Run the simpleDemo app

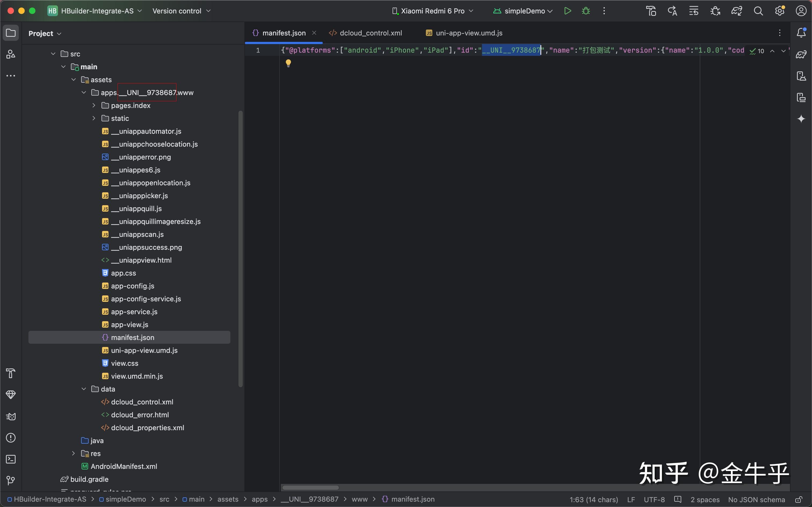(567, 11)
